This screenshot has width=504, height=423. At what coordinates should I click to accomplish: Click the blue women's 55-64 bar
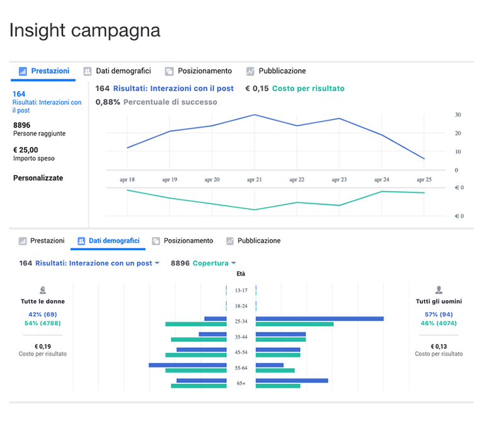click(x=187, y=365)
